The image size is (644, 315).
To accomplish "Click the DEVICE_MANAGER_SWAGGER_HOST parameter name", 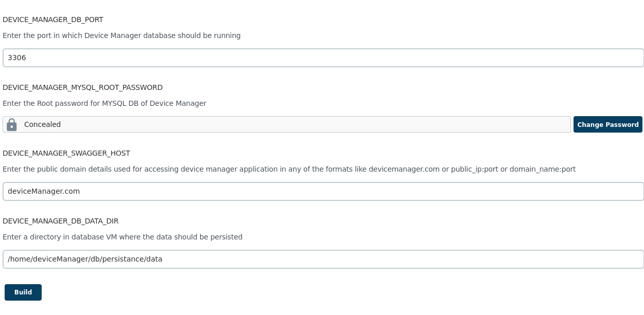I will point(66,153).
